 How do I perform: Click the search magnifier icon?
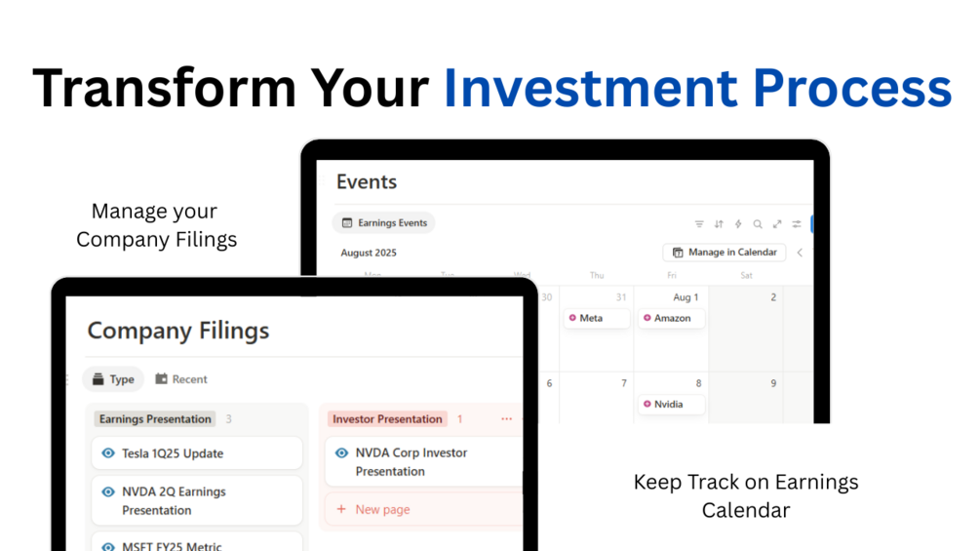click(758, 224)
